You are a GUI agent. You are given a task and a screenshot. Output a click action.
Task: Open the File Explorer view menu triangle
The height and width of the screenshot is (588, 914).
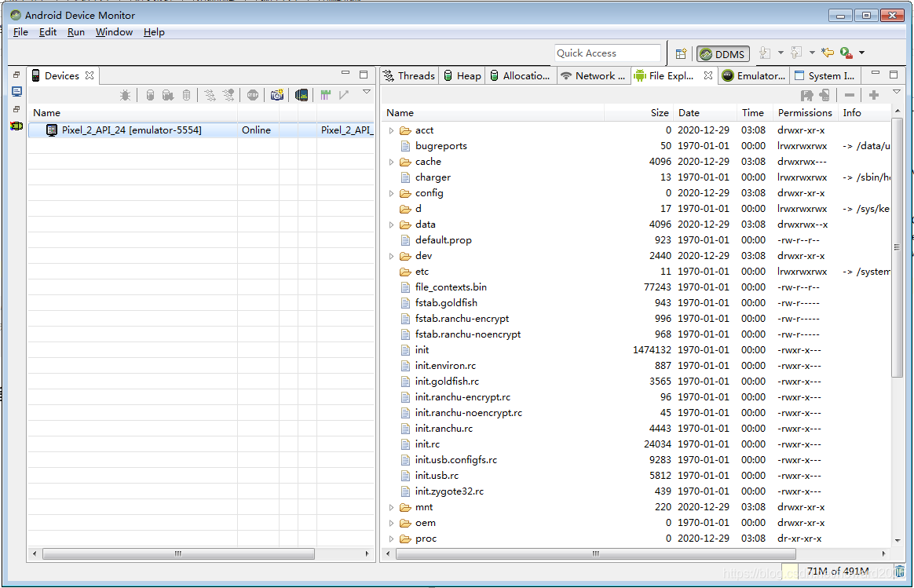coord(897,92)
